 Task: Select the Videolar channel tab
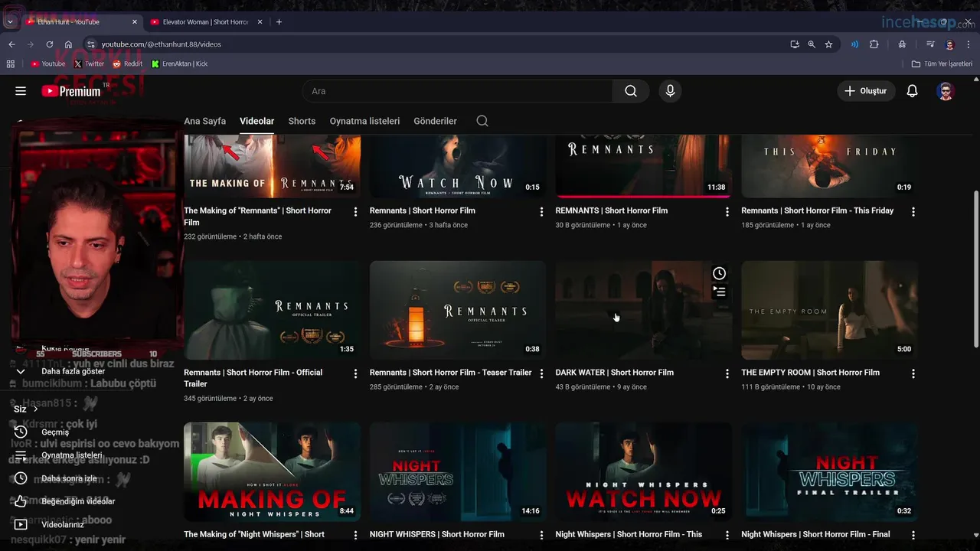(x=256, y=121)
